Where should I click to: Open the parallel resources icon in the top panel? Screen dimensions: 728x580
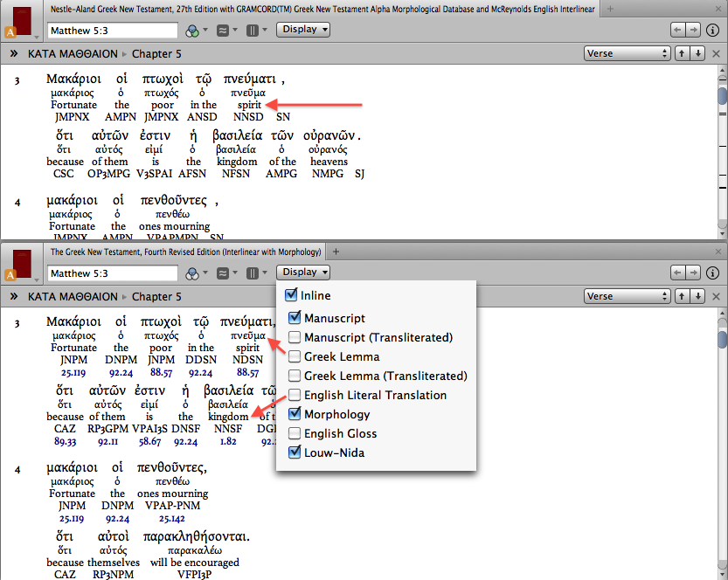[223, 31]
